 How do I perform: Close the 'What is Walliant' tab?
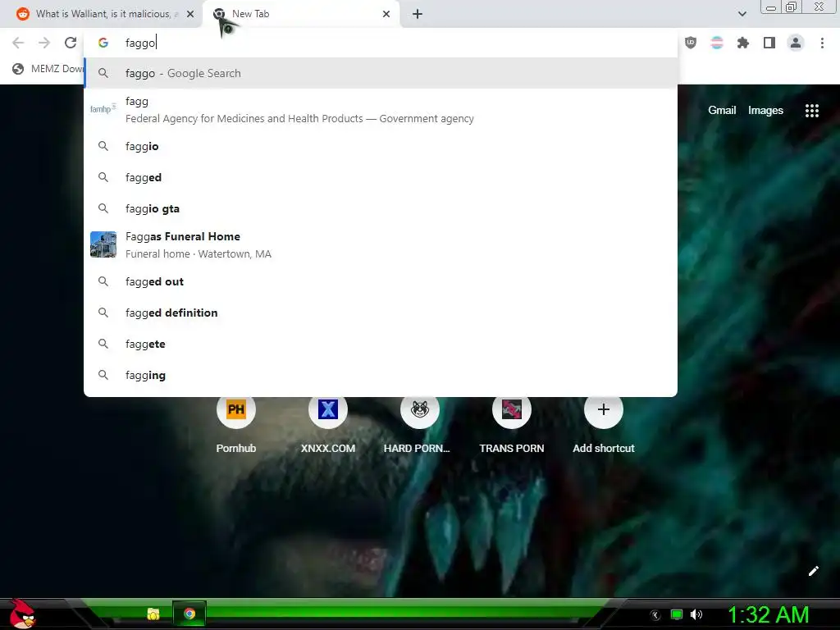pyautogui.click(x=190, y=14)
